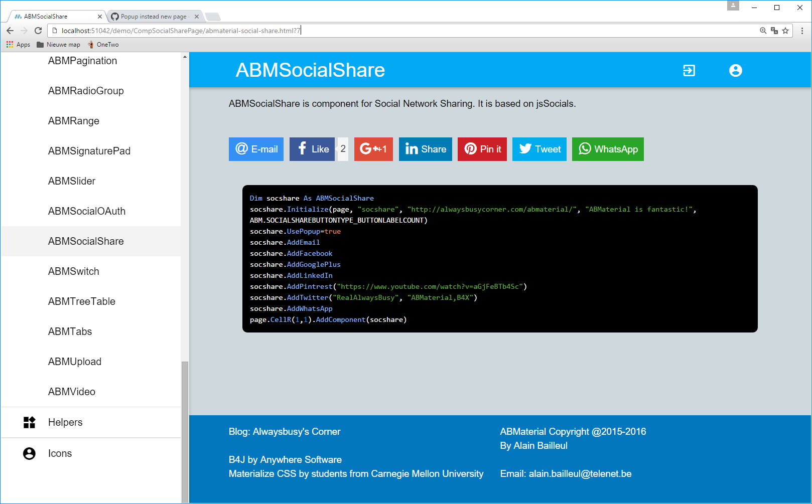Screen dimensions: 812x504
Task: Open ABMRadioGroup in the sidebar
Action: (x=91, y=91)
